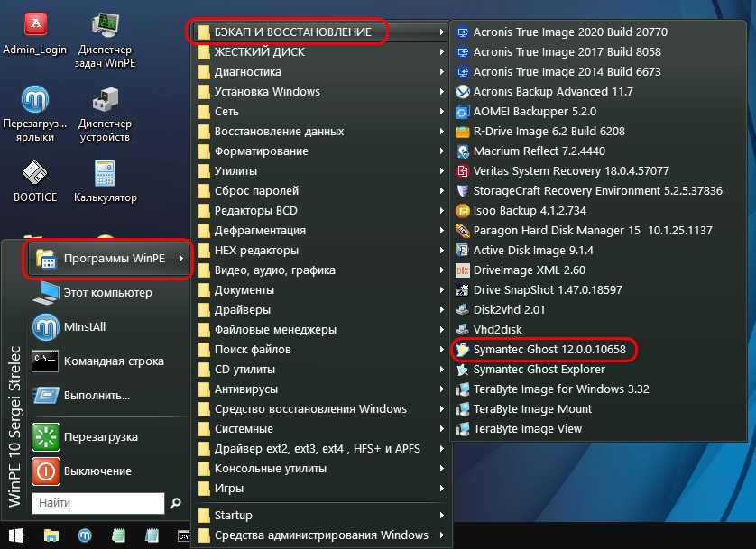
Task: Click Symantec Ghost 12.0.0.10658 icon
Action: point(463,350)
